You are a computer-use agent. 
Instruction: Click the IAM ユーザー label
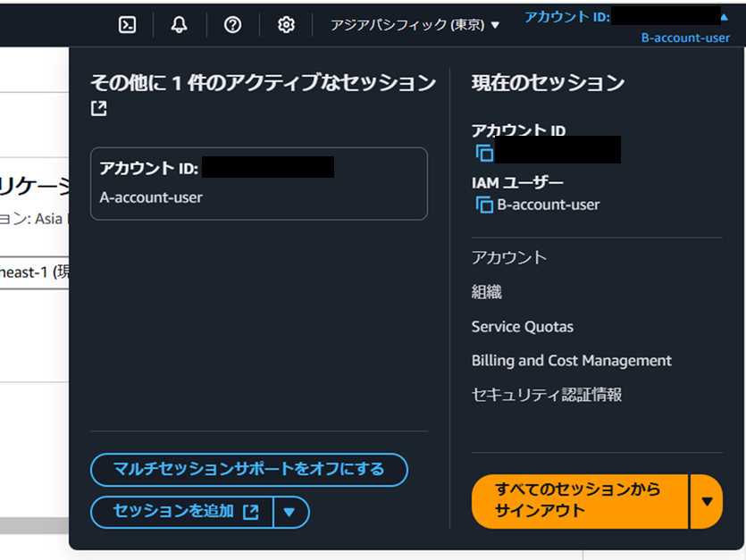pos(517,182)
